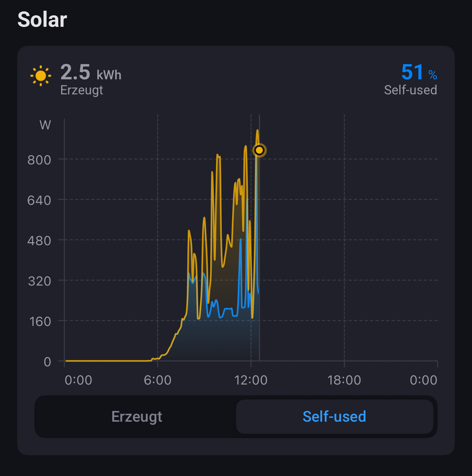Click the 160 watt axis label
Image resolution: width=472 pixels, height=476 pixels.
click(x=40, y=322)
